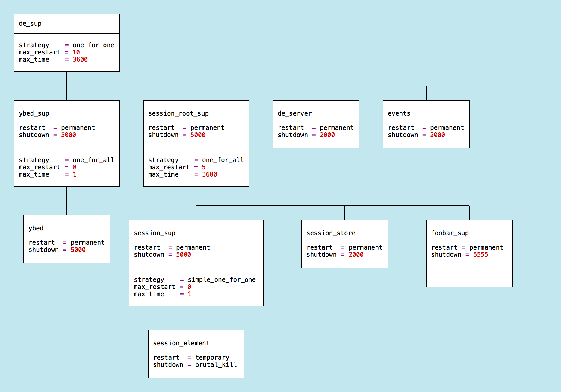Select the foobar_sup node title
Viewport: 561px width, 392px height.
coord(450,233)
